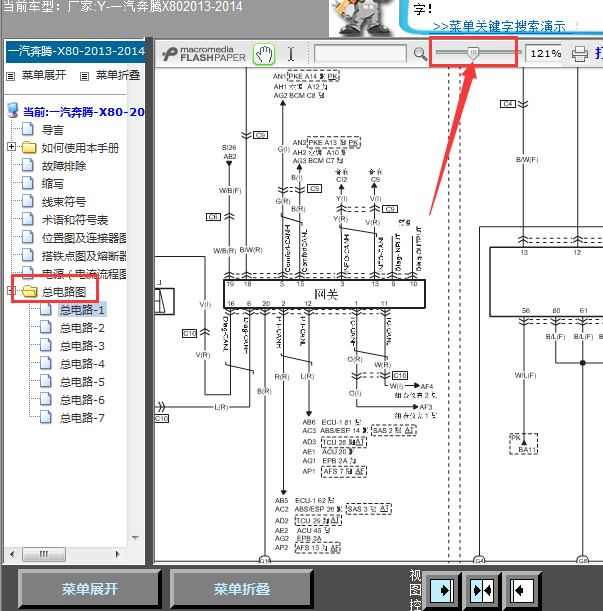Open the 故障排除 page

pyautogui.click(x=64, y=166)
